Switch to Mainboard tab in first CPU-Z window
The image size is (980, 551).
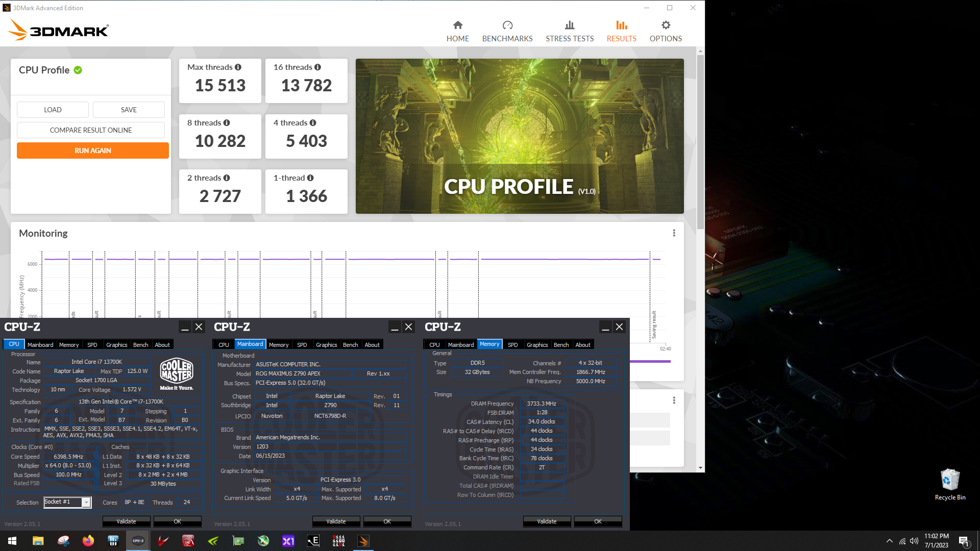40,345
